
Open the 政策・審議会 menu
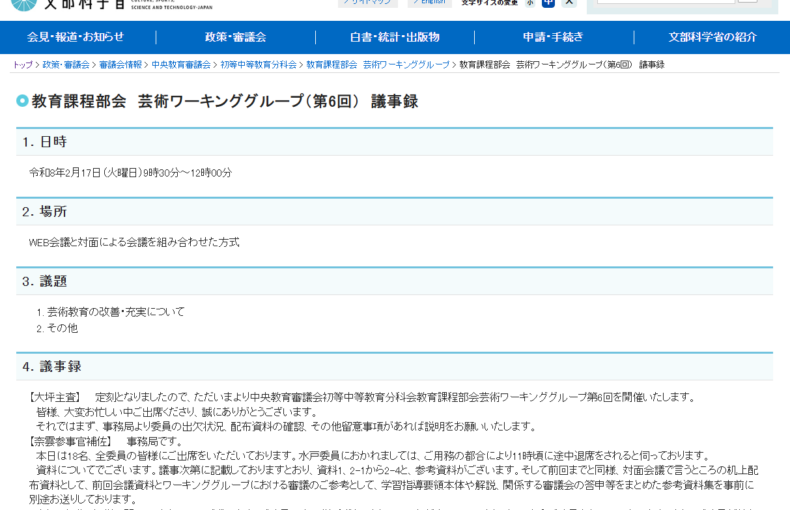(236, 37)
